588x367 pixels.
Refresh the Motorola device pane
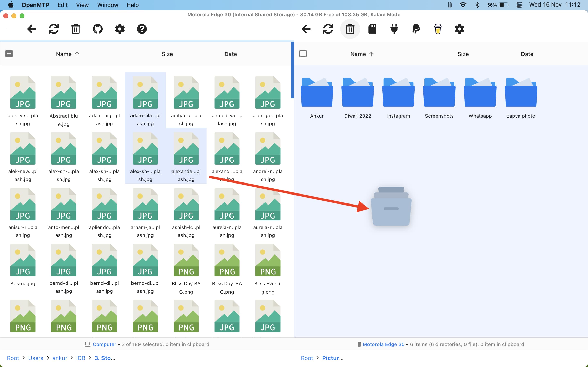pos(328,29)
